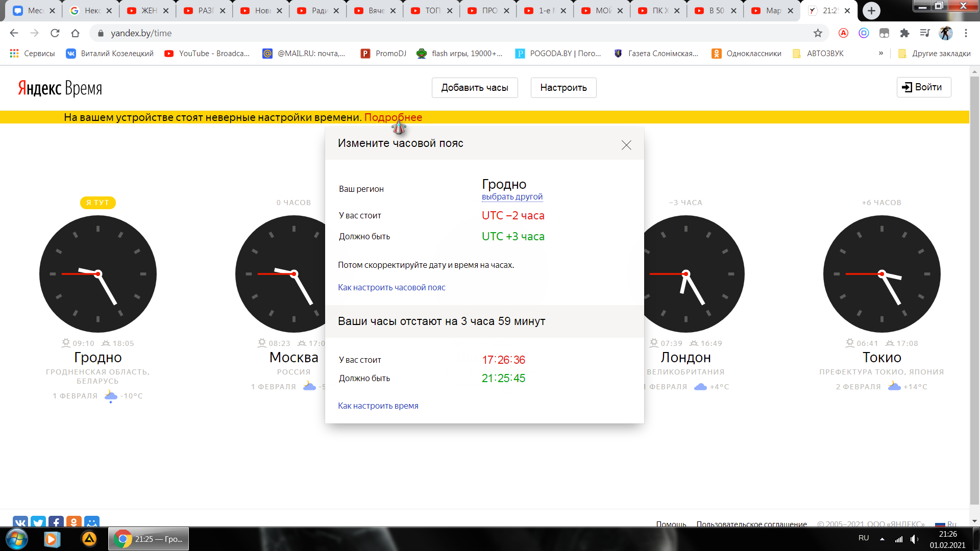
Task: Click Я ТУТ yellow badge
Action: click(98, 203)
